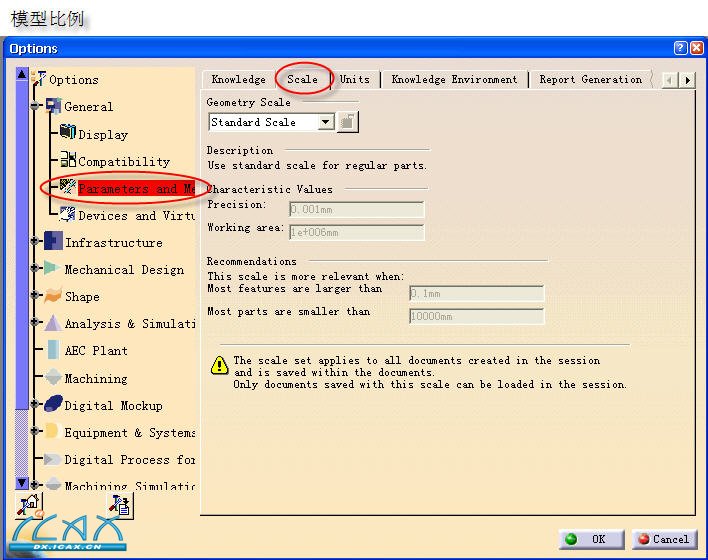The height and width of the screenshot is (560, 708).
Task: Click the 'smaller than' 10000mm field
Action: (x=476, y=316)
